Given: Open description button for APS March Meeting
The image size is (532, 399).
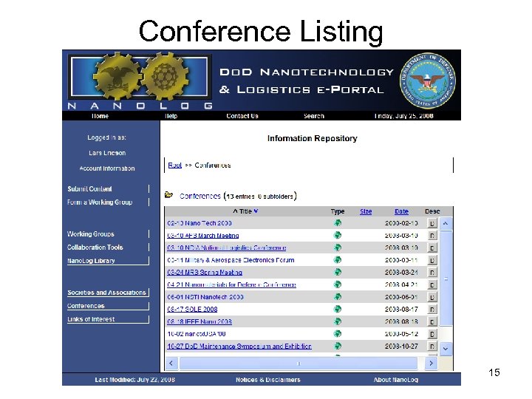Looking at the screenshot, I should pos(432,236).
